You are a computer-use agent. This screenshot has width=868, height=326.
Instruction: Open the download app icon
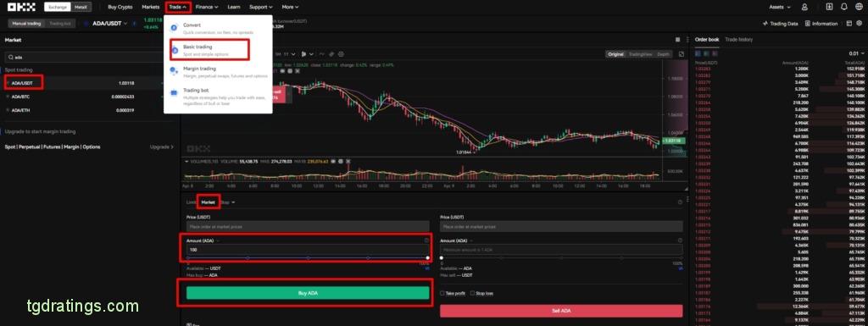(x=829, y=7)
